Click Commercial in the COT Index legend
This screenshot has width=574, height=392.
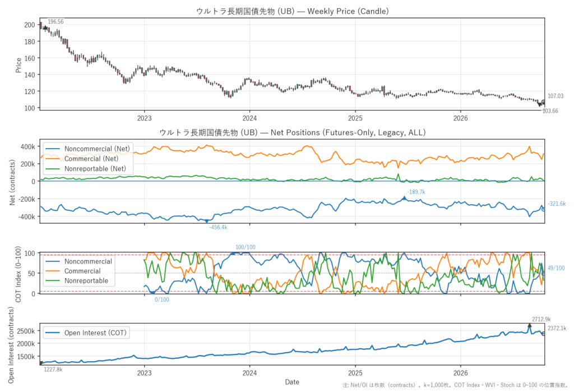(82, 271)
